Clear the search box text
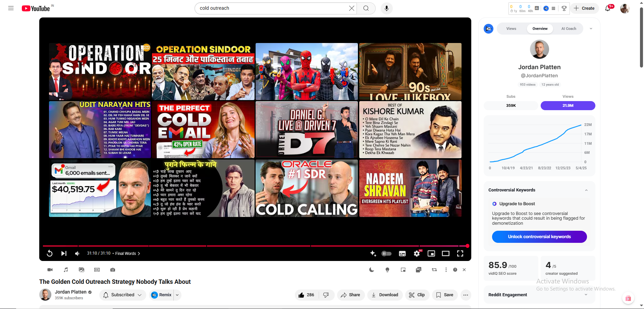Viewport: 644px width, 309px height. click(352, 8)
